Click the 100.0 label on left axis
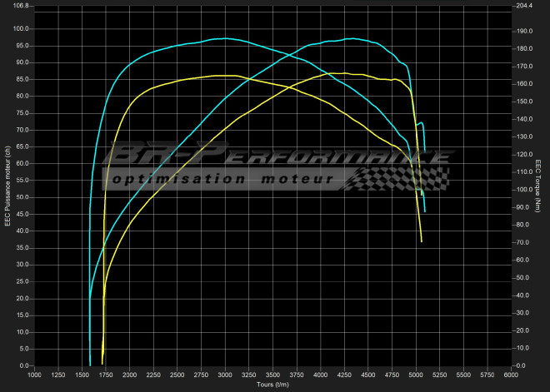This screenshot has height=392, width=550. (21, 28)
